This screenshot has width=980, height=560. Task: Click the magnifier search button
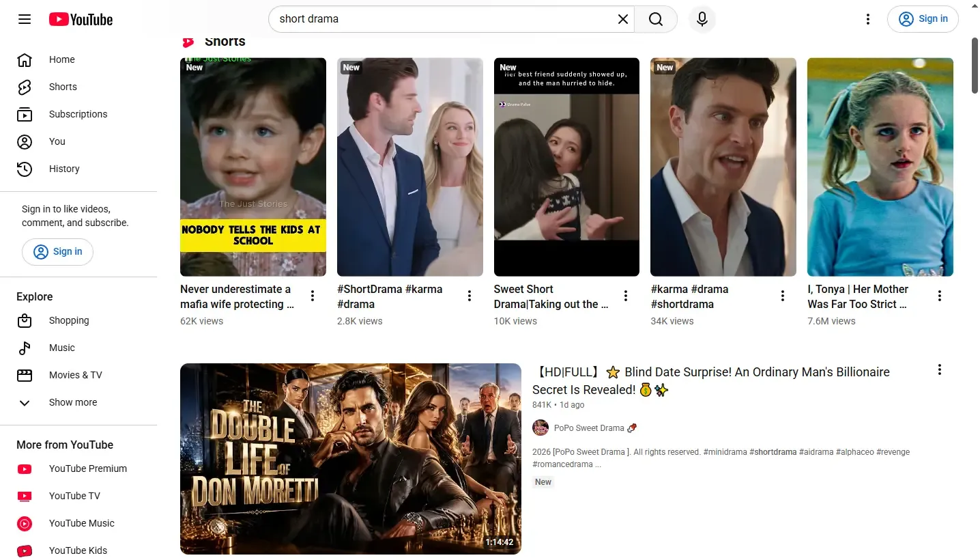click(x=656, y=19)
